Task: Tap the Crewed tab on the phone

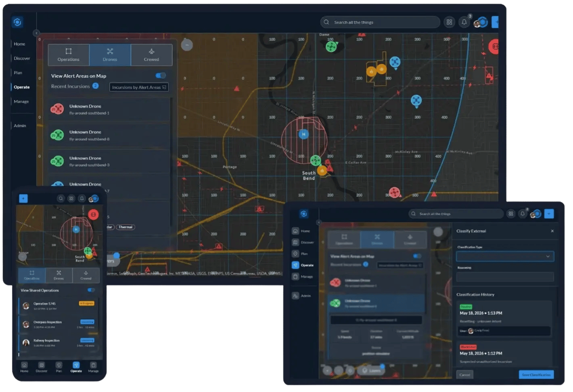Action: [x=86, y=275]
